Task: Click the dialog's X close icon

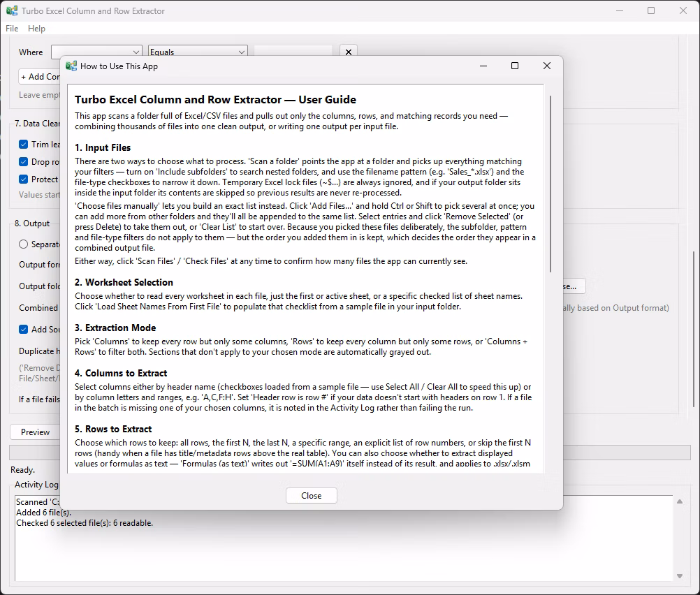Action: tap(546, 66)
